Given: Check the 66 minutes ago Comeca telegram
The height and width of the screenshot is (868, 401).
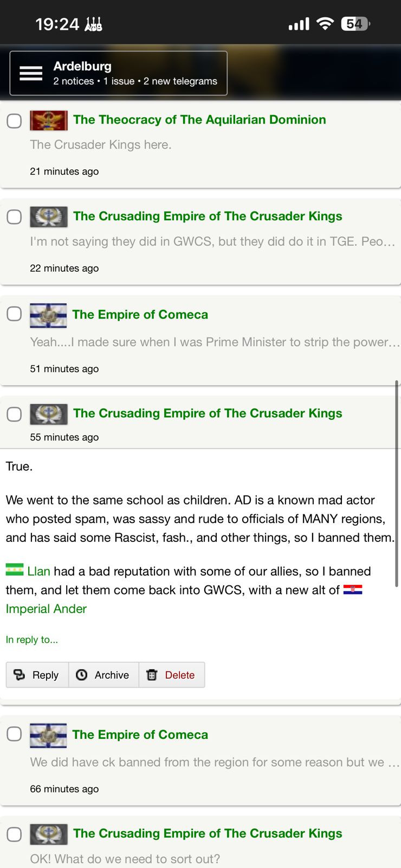Looking at the screenshot, I should point(14,735).
